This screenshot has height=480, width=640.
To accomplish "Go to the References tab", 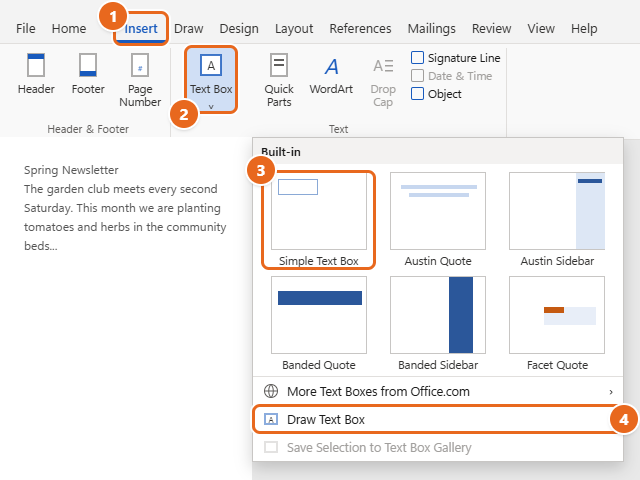I will (x=360, y=29).
